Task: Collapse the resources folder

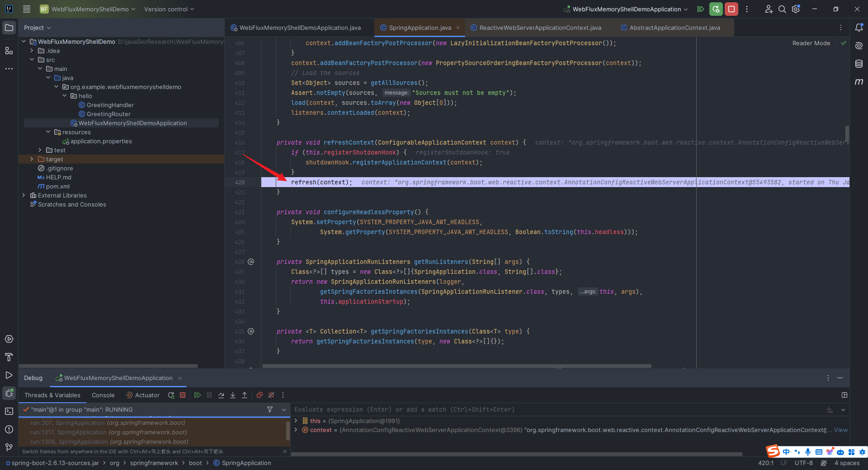Action: tap(48, 132)
